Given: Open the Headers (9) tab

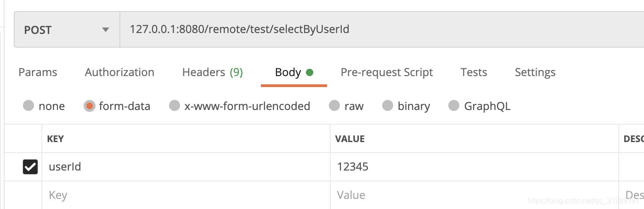Looking at the screenshot, I should (x=212, y=72).
